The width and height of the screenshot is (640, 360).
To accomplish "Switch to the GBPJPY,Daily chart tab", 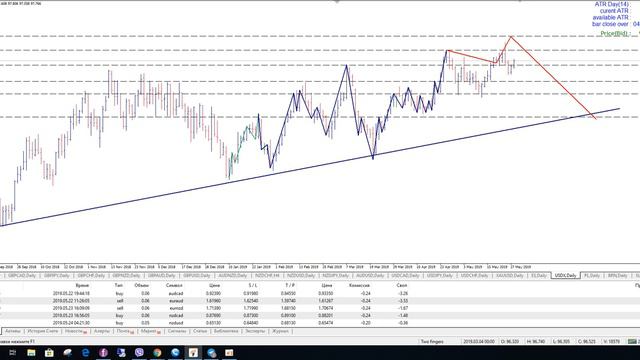I will [56, 276].
